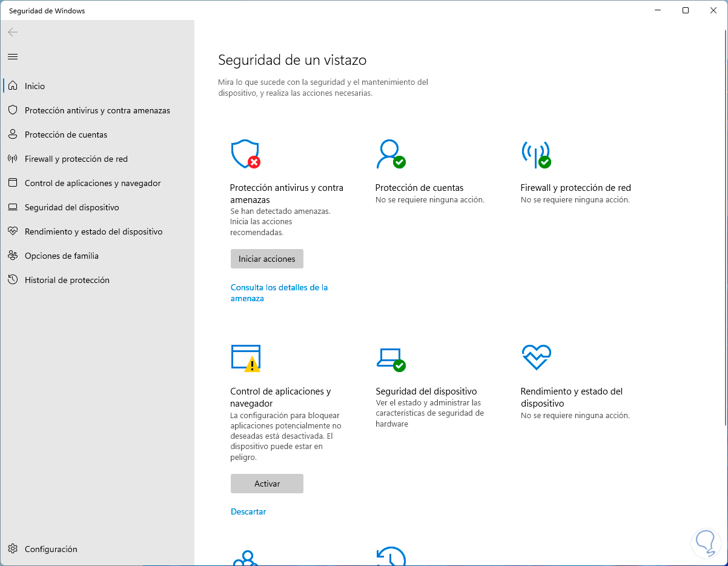Image resolution: width=728 pixels, height=566 pixels.
Task: Click the laptop icon beside Seguridad del dispositivo in sidebar
Action: point(13,207)
